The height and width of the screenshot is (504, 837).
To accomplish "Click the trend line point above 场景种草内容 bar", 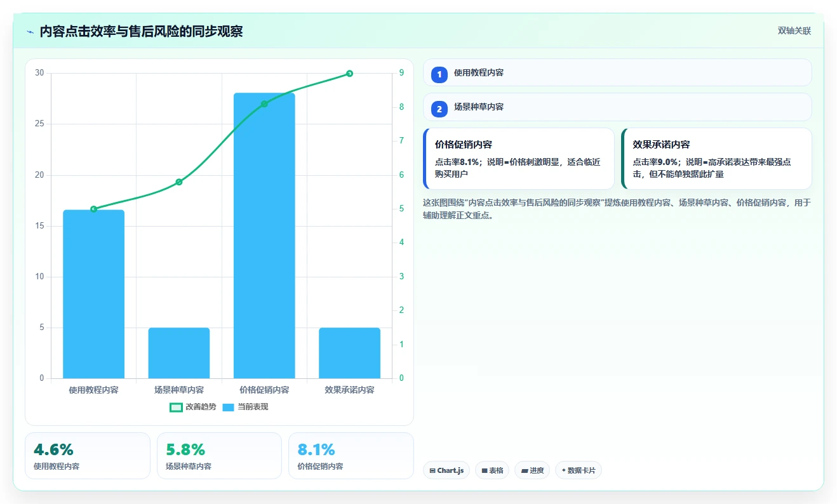I will [179, 182].
